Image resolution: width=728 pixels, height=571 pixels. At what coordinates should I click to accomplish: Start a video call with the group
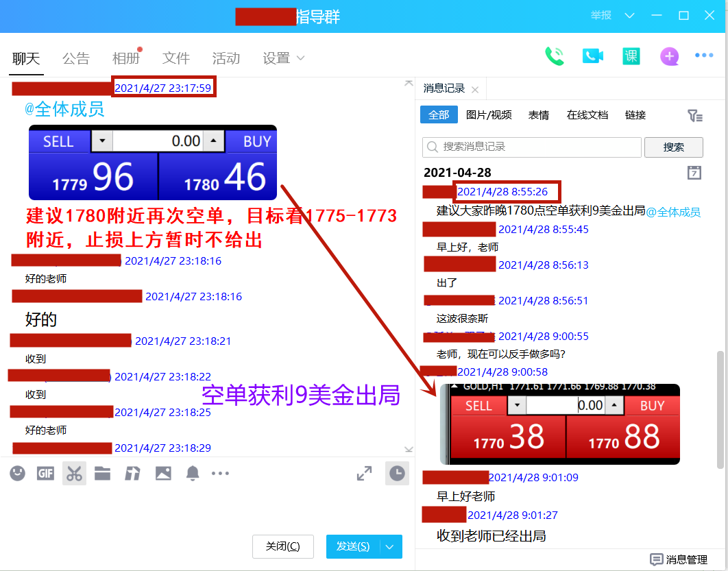pos(592,56)
